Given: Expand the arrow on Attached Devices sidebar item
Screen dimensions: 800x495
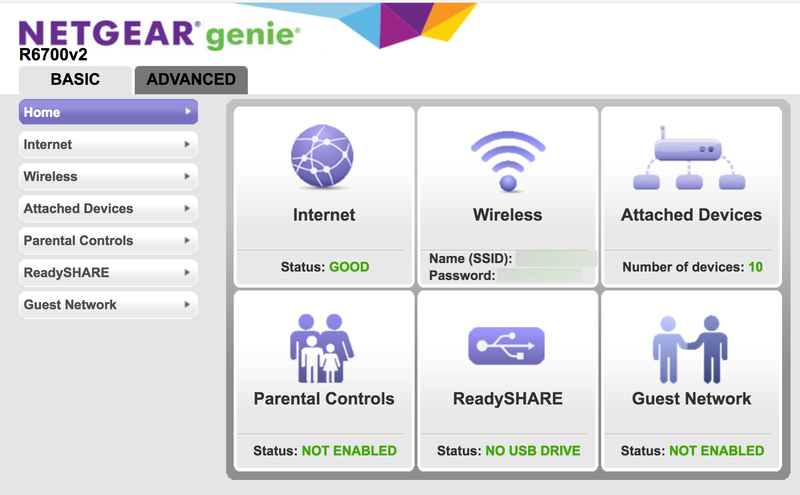Looking at the screenshot, I should click(x=187, y=208).
